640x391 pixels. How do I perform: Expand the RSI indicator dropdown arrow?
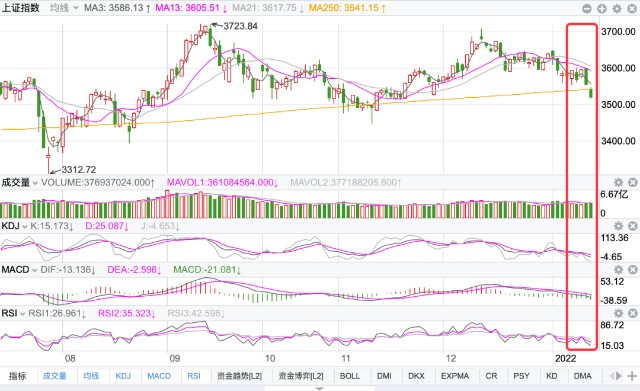point(22,314)
